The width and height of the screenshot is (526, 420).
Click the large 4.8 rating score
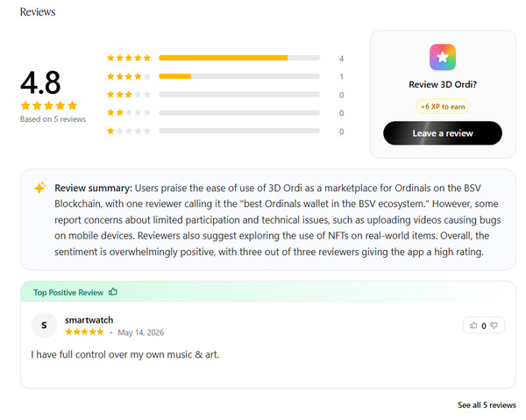[40, 82]
